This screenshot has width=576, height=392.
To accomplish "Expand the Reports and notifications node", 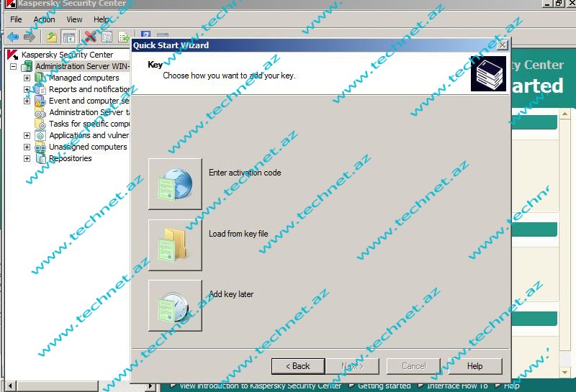I will 27,89.
